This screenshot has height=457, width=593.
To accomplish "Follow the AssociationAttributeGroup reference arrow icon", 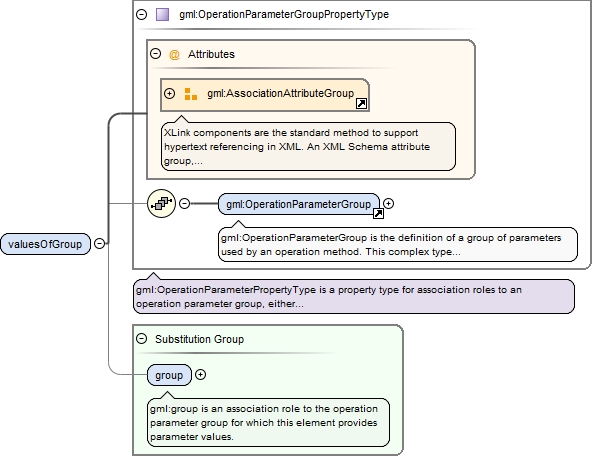I will click(361, 103).
